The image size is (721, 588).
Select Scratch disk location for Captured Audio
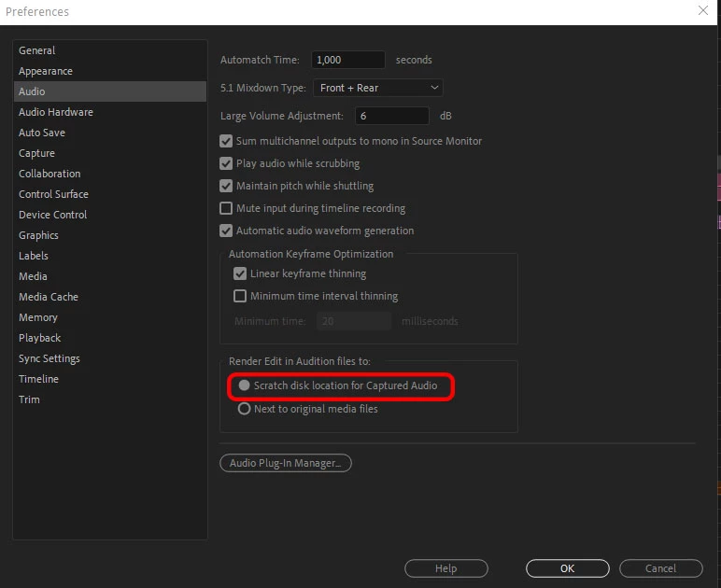click(x=244, y=385)
